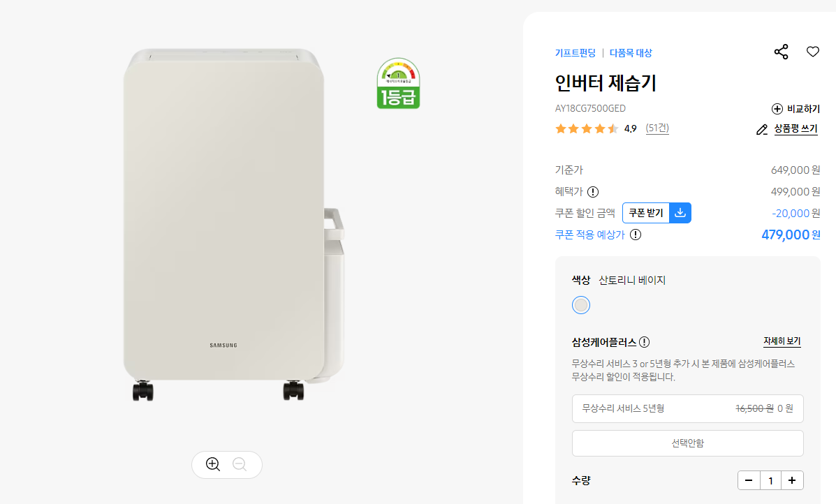Click the 비교하기 plus icon
This screenshot has height=504, width=836.
point(777,109)
